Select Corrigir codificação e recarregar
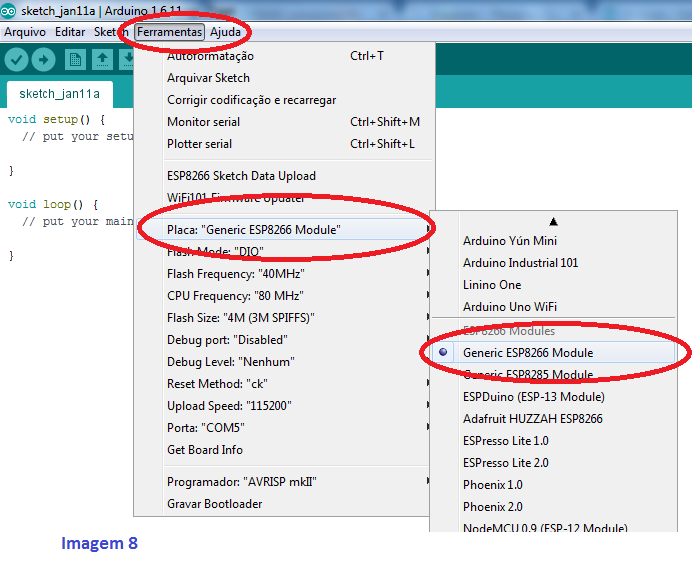This screenshot has width=692, height=570. click(x=283, y=100)
